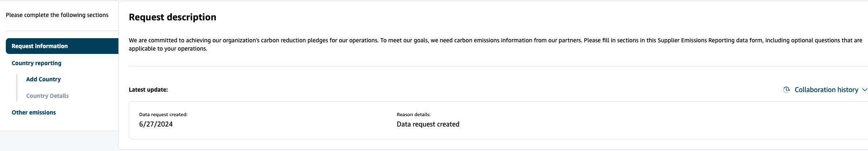This screenshot has width=868, height=151.
Task: Click the 'Data request created:' field label
Action: (x=163, y=114)
